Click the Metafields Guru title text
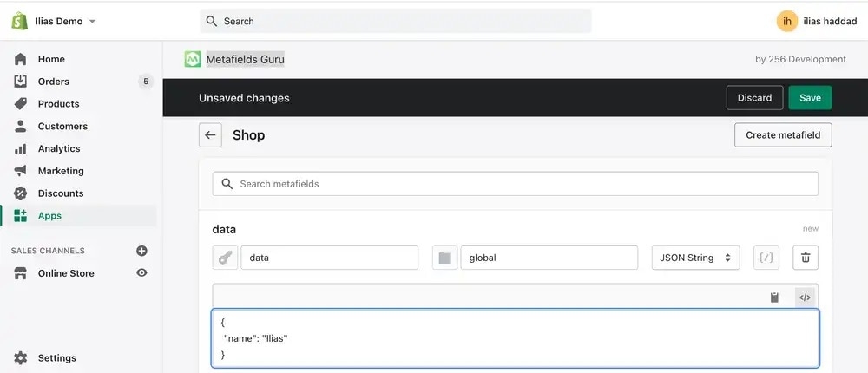The height and width of the screenshot is (373, 868). click(246, 59)
